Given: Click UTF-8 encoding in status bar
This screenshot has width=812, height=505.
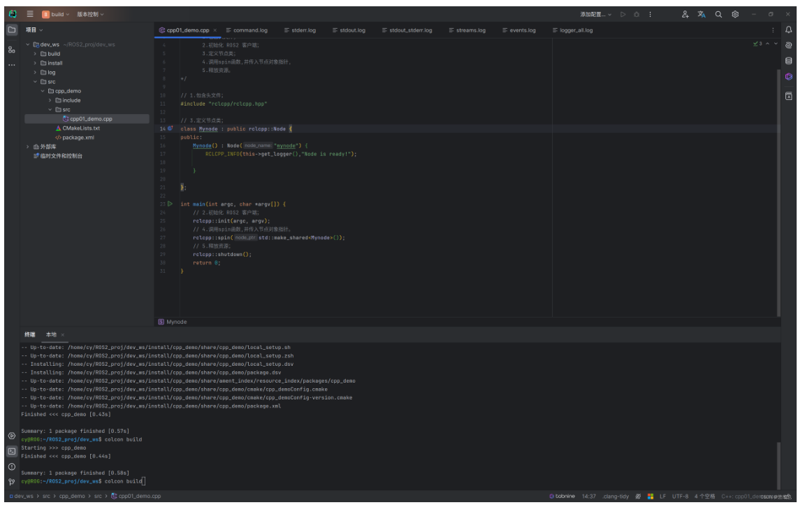Looking at the screenshot, I should tap(680, 496).
